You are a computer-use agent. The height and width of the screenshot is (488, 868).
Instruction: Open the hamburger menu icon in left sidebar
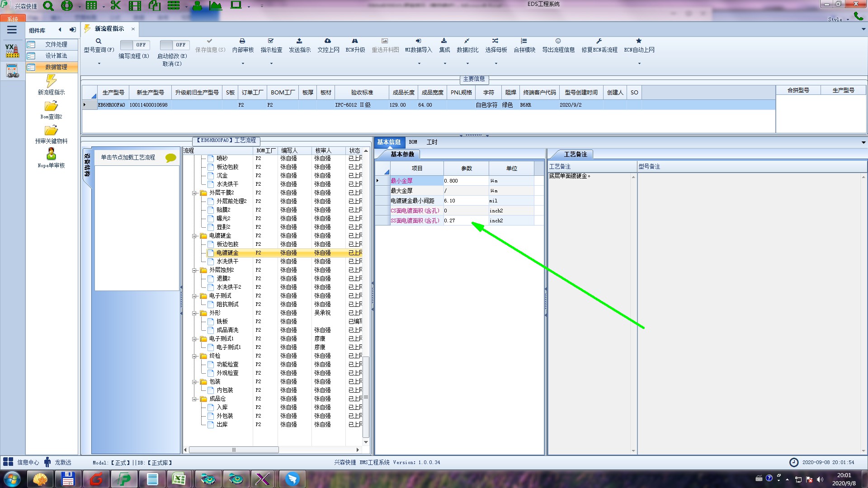tap(12, 30)
